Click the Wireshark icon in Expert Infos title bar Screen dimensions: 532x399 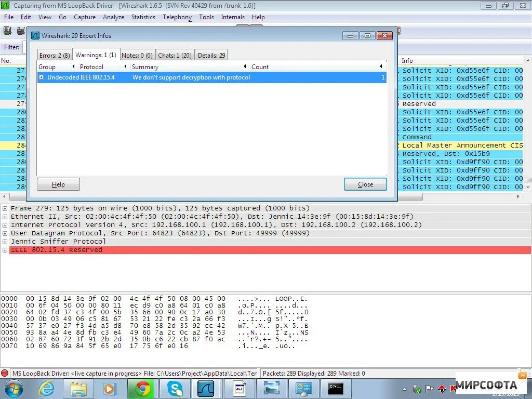(x=35, y=36)
